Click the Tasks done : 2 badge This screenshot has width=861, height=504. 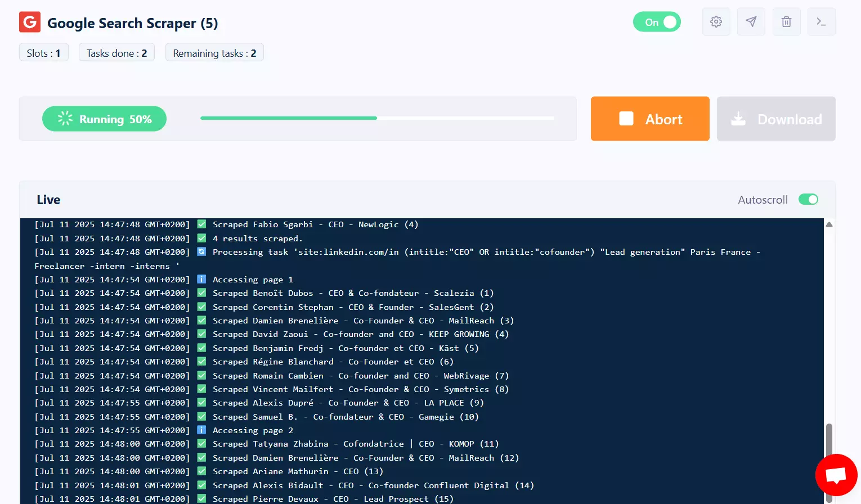[x=116, y=52]
